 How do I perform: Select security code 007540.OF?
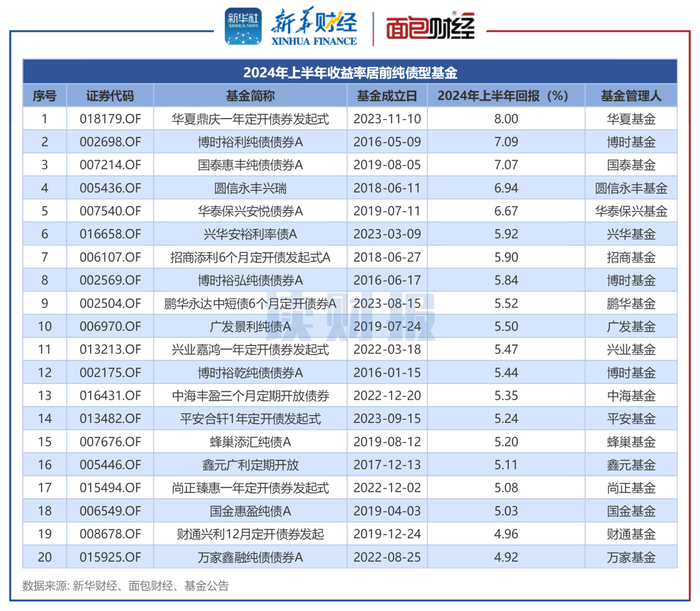click(x=110, y=211)
